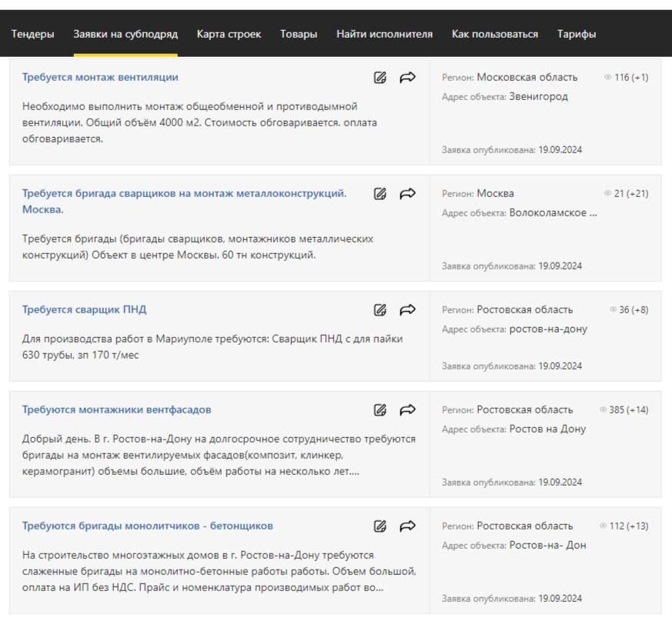
Task: Open Требуется монтаж вентиляции listing title
Action: [100, 77]
